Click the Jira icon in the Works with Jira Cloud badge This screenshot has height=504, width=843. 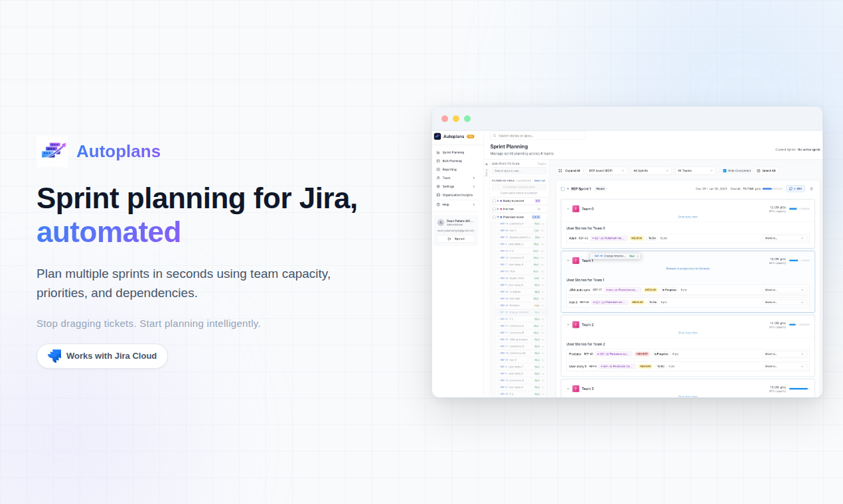click(54, 356)
